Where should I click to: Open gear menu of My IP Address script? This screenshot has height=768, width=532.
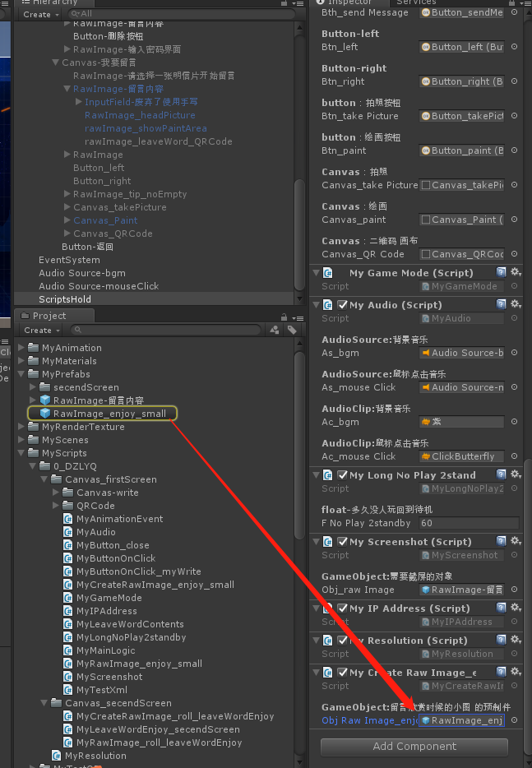coord(516,608)
